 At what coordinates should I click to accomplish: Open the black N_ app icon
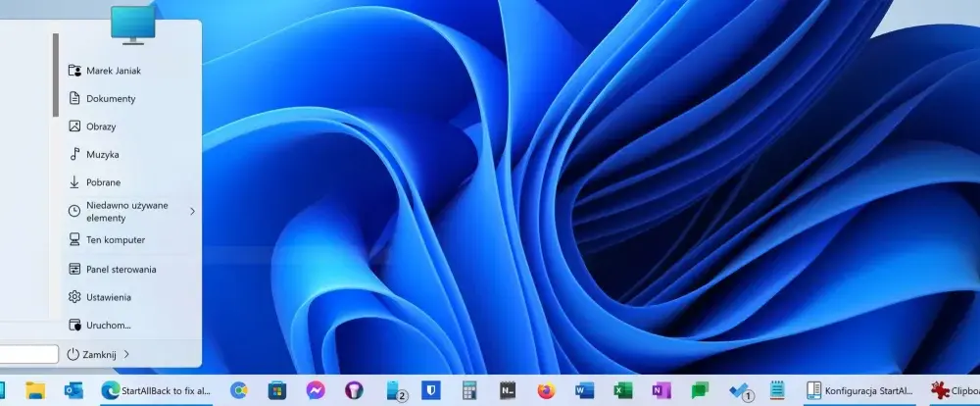point(508,390)
